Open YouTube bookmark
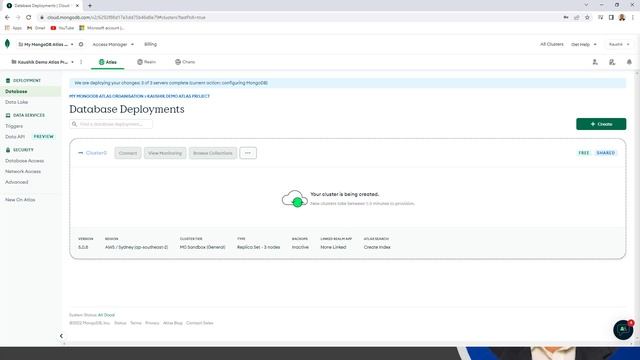 pyautogui.click(x=62, y=28)
